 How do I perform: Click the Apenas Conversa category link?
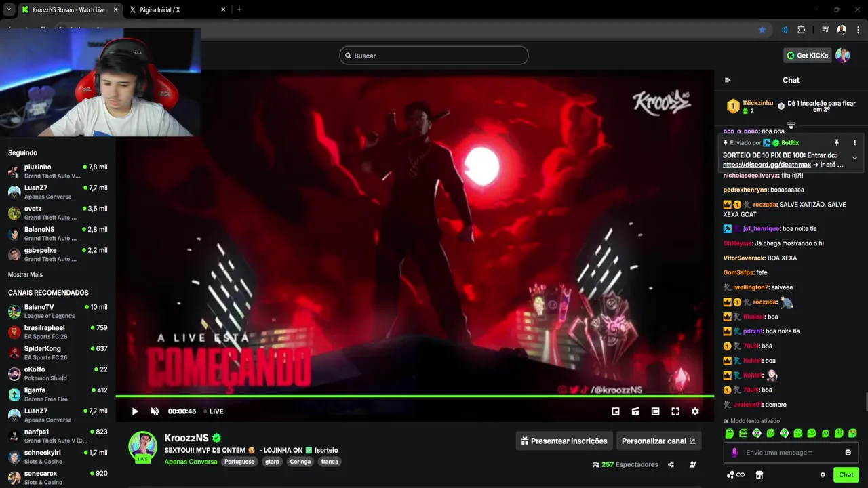(191, 462)
